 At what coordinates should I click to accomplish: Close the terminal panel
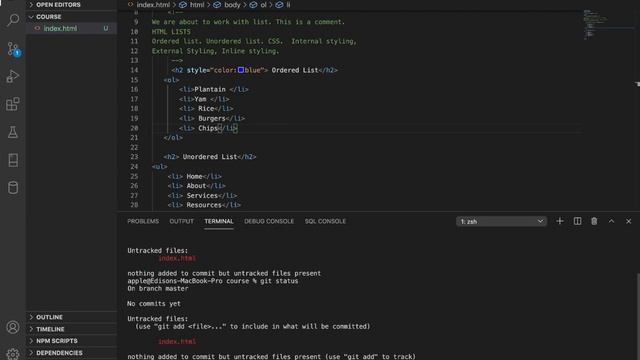coord(629,221)
